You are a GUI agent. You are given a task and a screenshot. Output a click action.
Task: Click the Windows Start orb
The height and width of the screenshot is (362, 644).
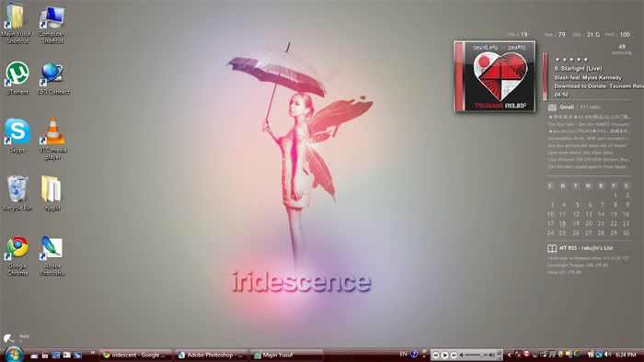coord(14,354)
